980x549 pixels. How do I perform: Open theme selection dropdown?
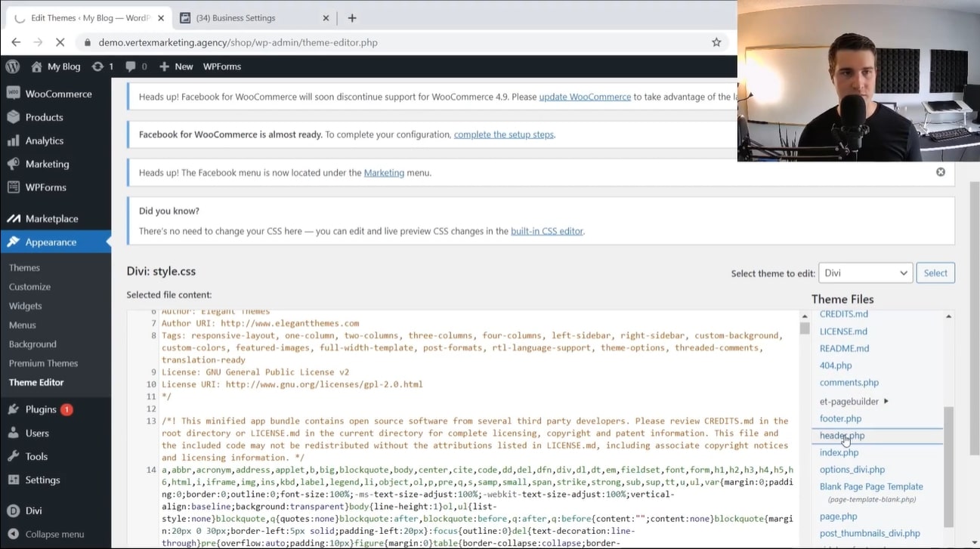866,273
